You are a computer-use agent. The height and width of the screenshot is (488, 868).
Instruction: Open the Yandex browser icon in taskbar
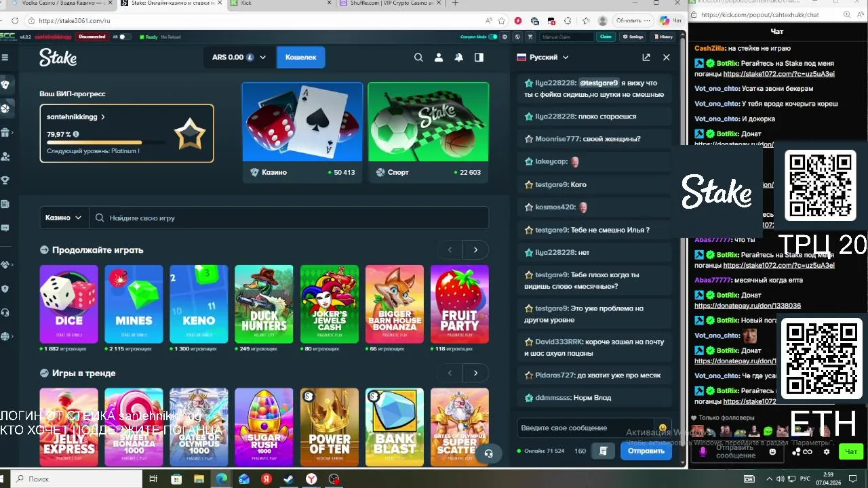click(311, 479)
